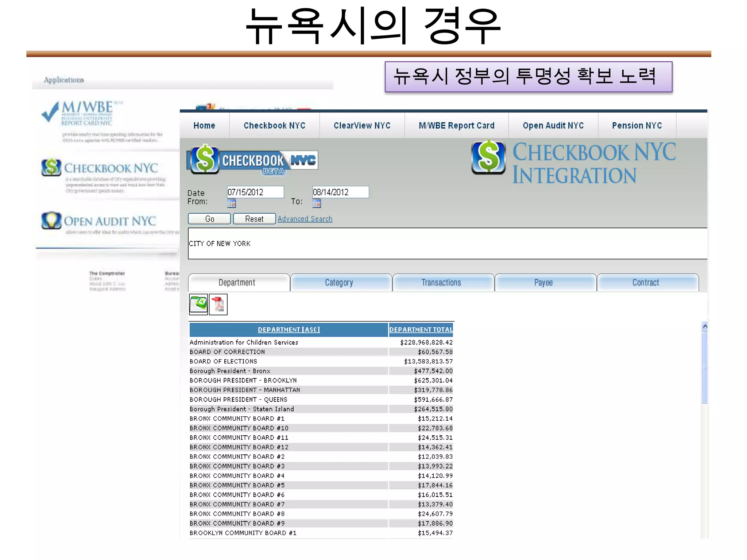Click The Comptroller footer heading
The width and height of the screenshot is (747, 560).
click(x=107, y=273)
